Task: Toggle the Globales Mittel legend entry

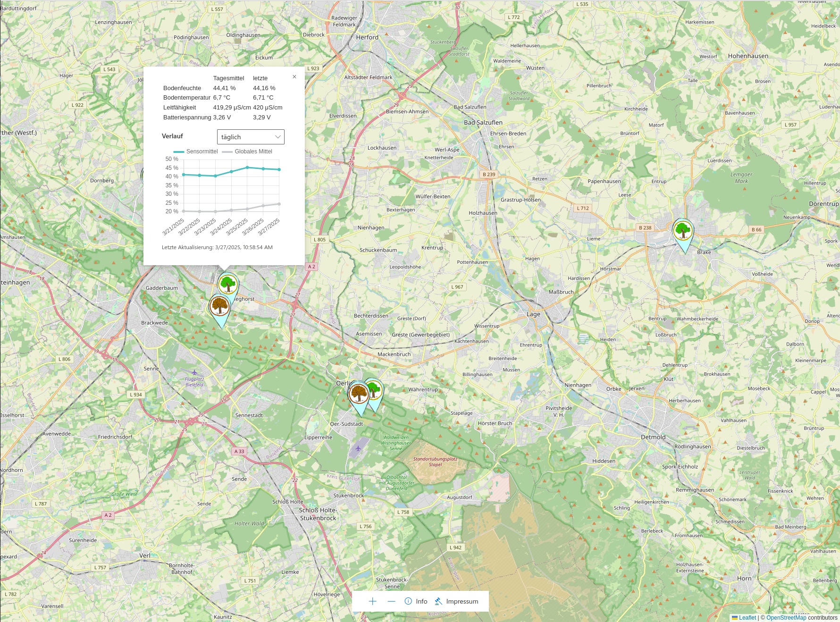Action: point(253,151)
